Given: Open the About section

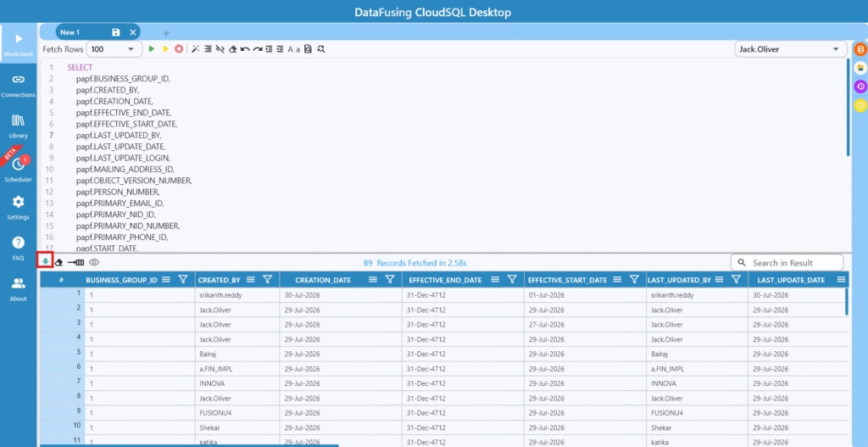Looking at the screenshot, I should coord(19,290).
